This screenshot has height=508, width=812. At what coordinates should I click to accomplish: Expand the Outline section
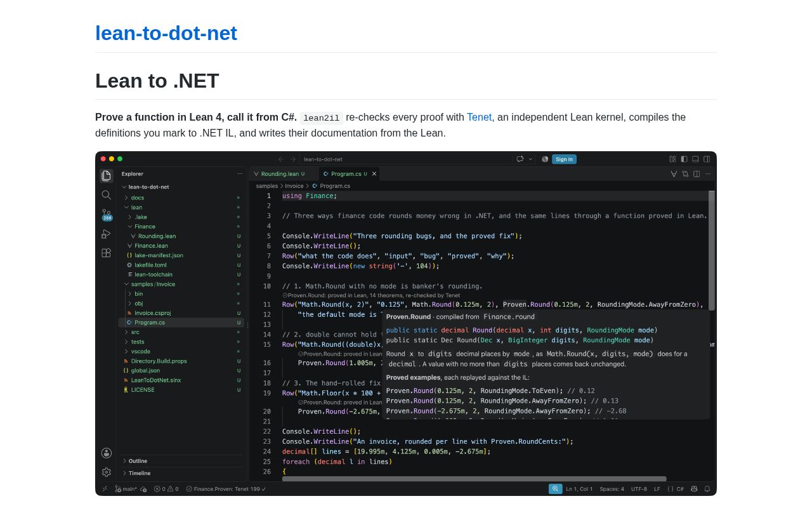181,461
